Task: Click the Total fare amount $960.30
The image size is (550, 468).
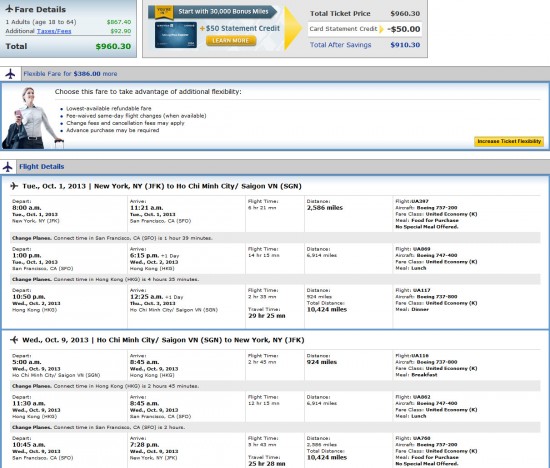Action: (113, 46)
